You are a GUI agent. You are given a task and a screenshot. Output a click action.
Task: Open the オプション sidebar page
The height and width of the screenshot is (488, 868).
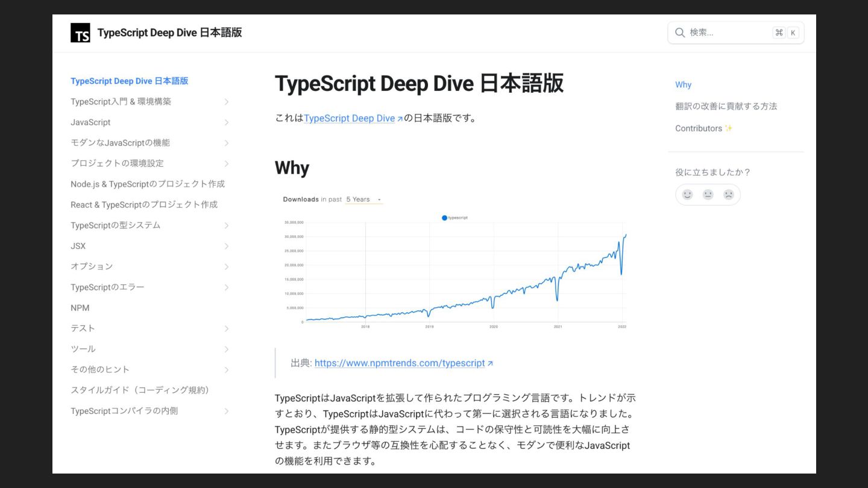pyautogui.click(x=92, y=266)
